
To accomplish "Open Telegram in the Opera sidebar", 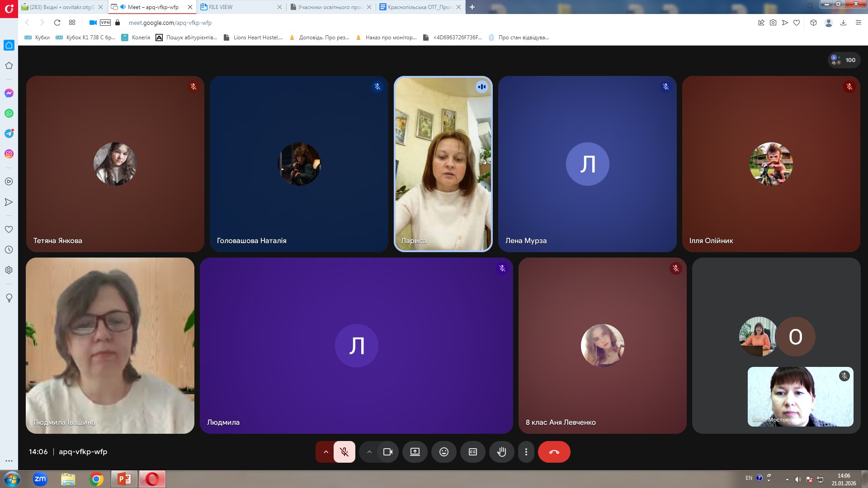I will (9, 133).
